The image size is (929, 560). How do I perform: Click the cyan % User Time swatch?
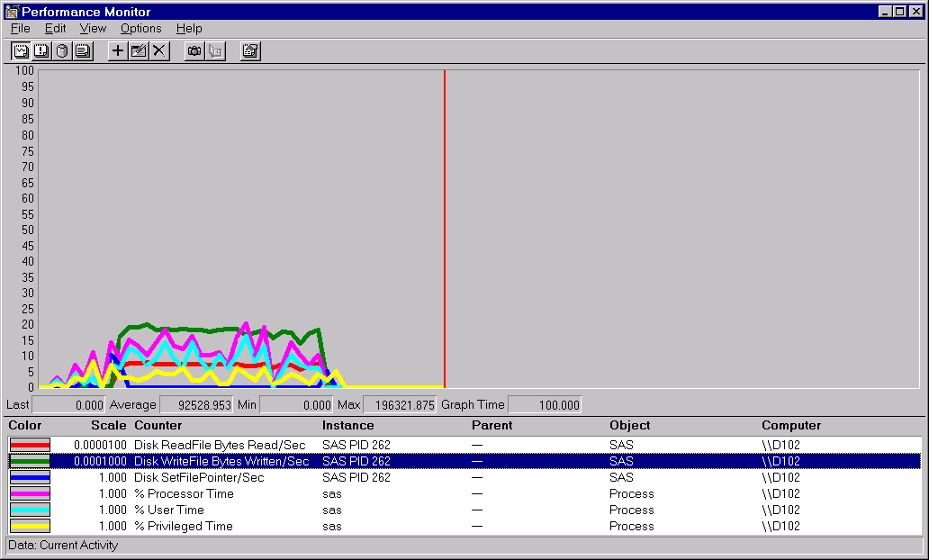pyautogui.click(x=30, y=510)
